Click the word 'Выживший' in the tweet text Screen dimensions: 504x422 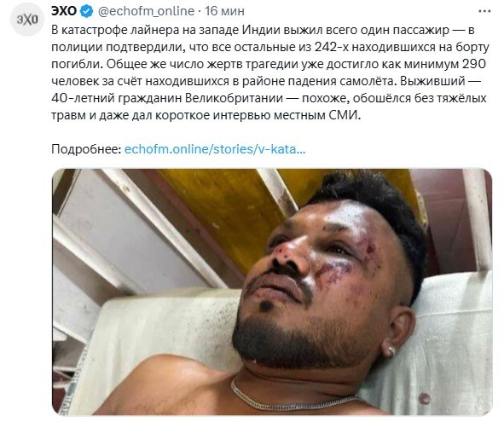pos(432,81)
